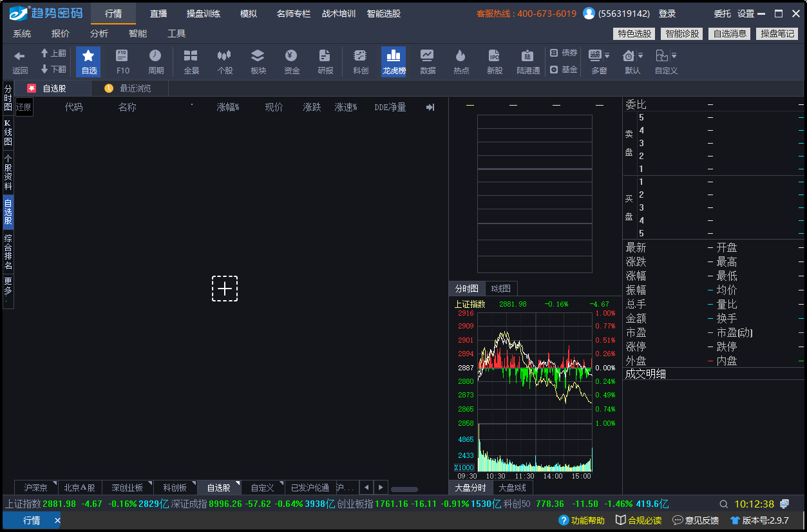Click the 登录 link
The height and width of the screenshot is (532, 807).
667,14
